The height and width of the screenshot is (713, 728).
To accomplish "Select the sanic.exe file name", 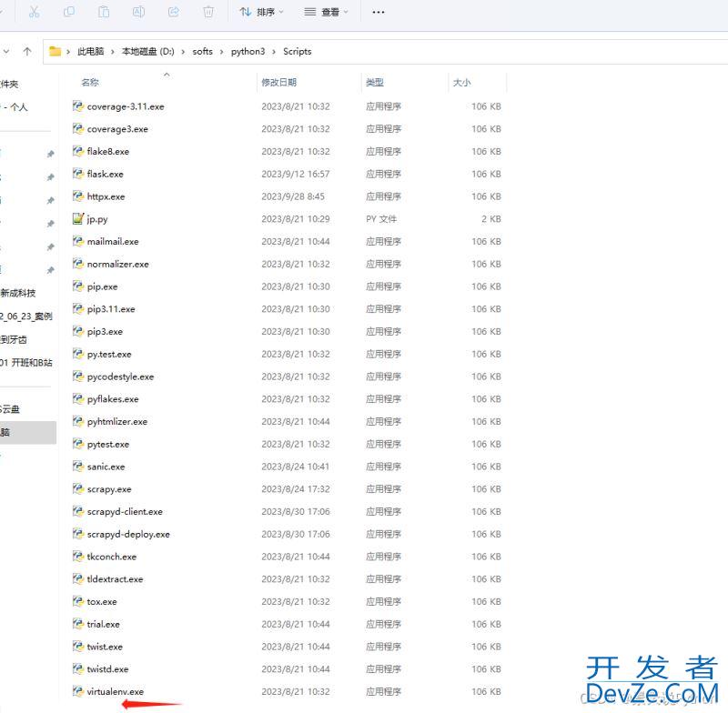I will pos(106,467).
